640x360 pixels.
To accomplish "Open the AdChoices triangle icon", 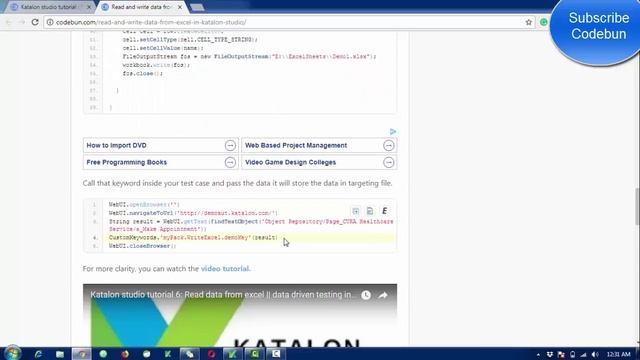I will click(393, 131).
